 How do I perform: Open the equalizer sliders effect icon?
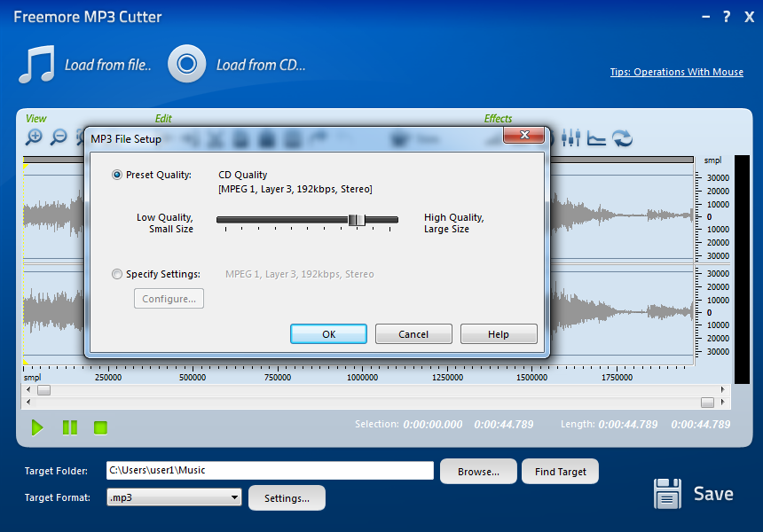coord(570,138)
